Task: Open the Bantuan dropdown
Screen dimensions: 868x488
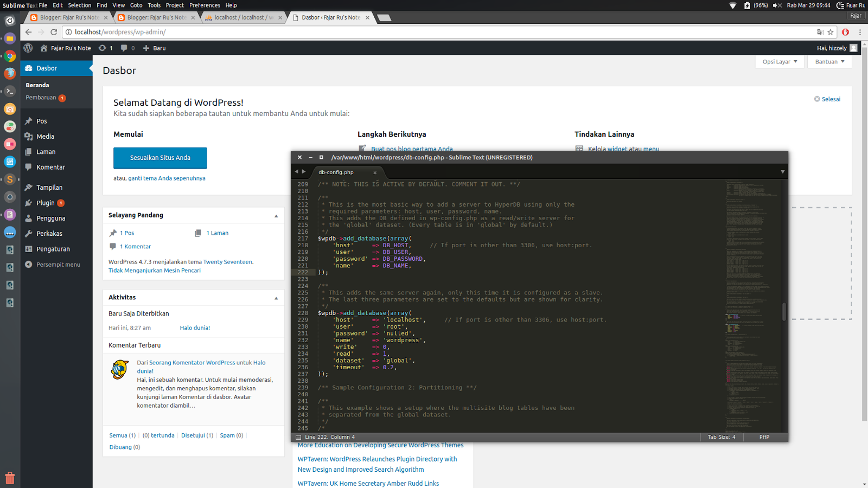Action: (x=829, y=61)
